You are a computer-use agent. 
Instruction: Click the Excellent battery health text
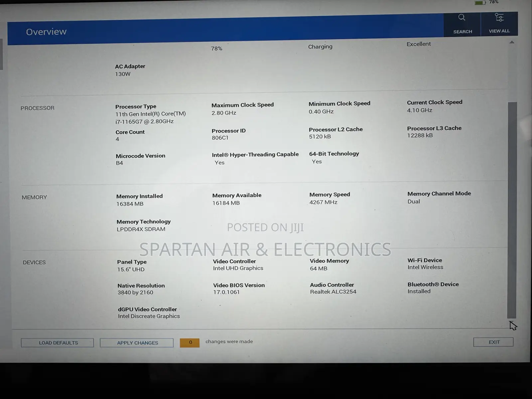click(x=419, y=44)
